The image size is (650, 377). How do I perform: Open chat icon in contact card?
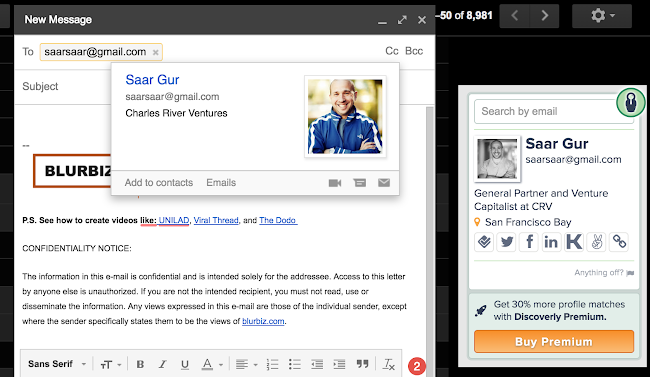(x=359, y=183)
